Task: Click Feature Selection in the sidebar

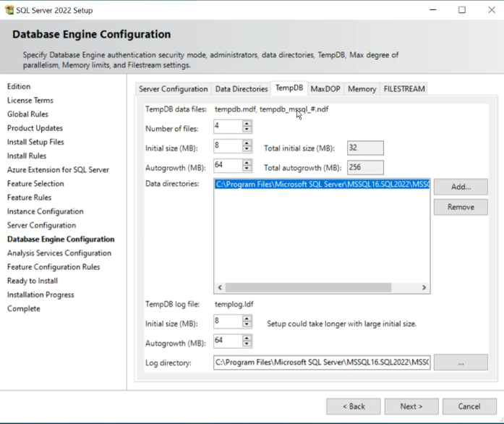Action: tap(35, 184)
